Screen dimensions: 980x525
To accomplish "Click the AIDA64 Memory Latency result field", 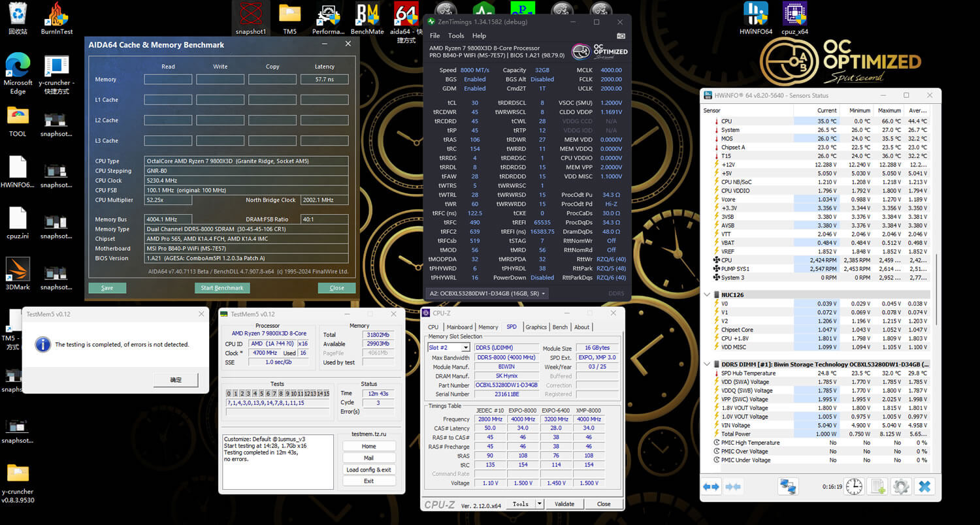I will point(324,80).
